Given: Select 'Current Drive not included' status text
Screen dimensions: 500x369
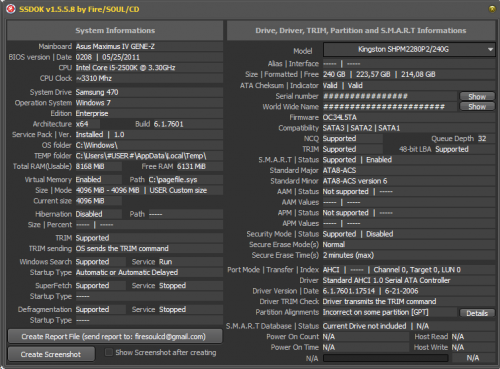Looking at the screenshot, I should point(364,326).
